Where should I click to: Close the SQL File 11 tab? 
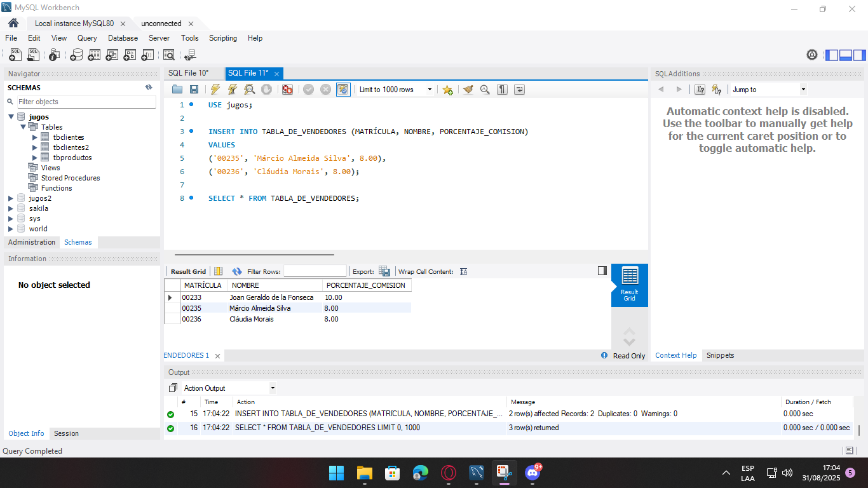276,74
